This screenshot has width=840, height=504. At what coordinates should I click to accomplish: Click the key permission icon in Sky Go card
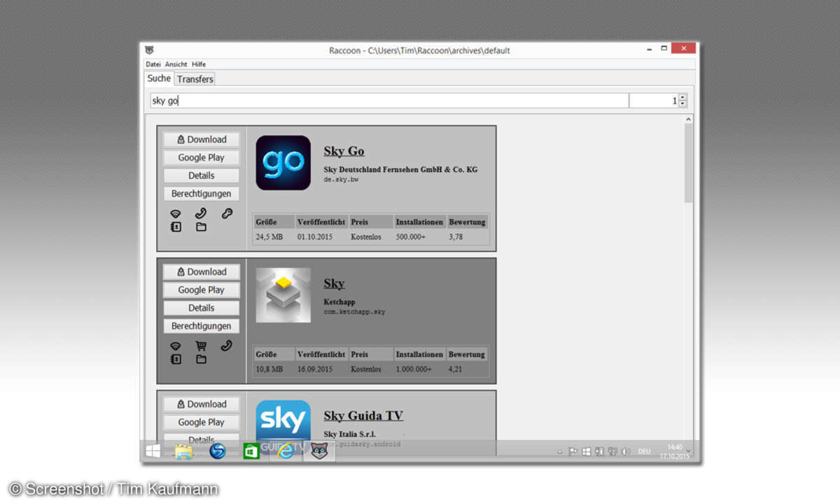pyautogui.click(x=227, y=213)
